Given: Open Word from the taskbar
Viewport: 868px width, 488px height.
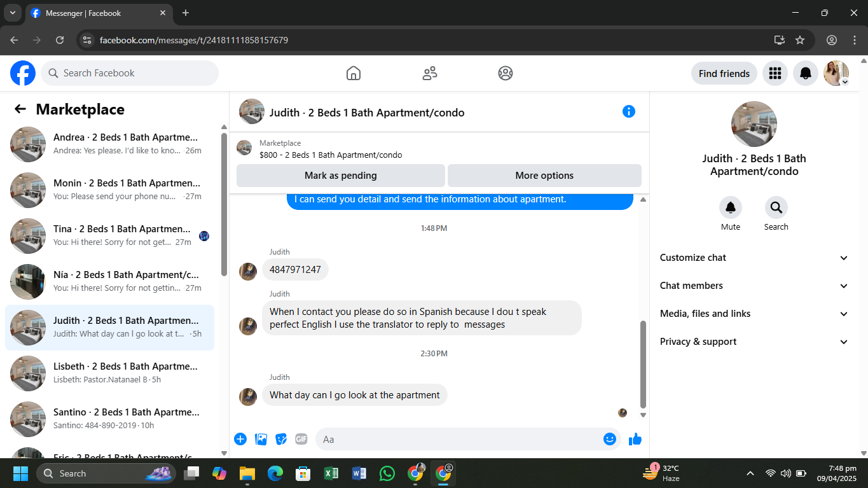Looking at the screenshot, I should coord(359,473).
